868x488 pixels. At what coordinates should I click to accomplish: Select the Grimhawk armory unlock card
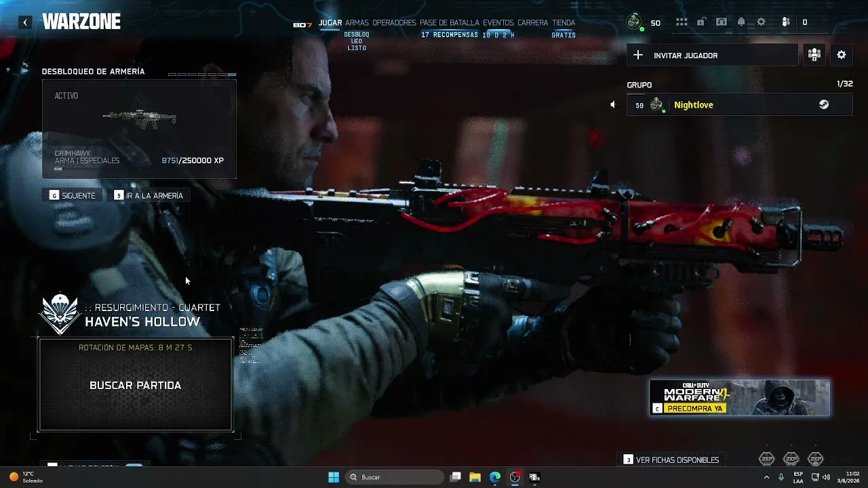click(x=139, y=129)
